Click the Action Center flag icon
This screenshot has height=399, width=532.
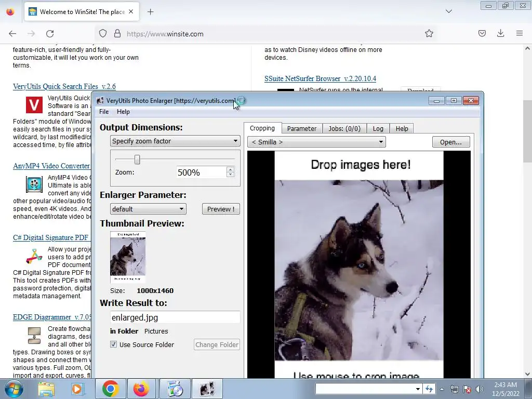coord(467,389)
